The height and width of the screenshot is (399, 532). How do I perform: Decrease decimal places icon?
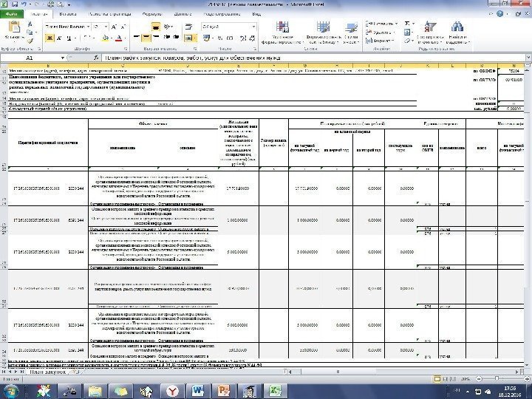(x=252, y=38)
